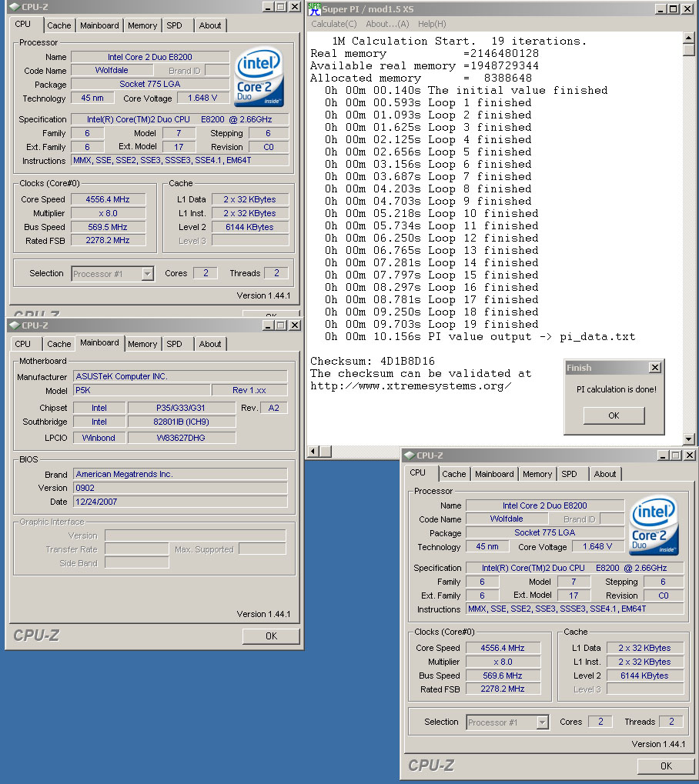The width and height of the screenshot is (699, 784).
Task: Open Help menu in Super PI
Action: (x=432, y=24)
